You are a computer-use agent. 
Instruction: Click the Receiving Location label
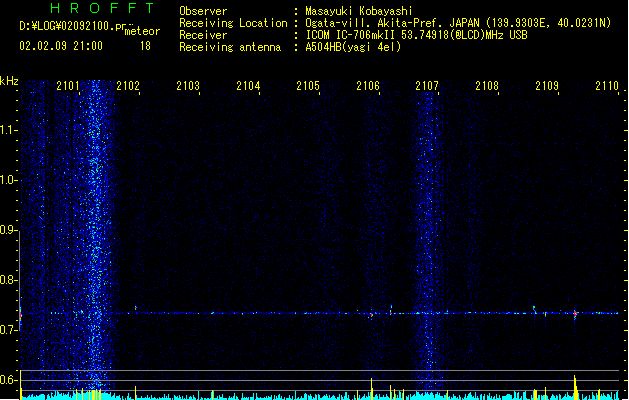coord(233,23)
